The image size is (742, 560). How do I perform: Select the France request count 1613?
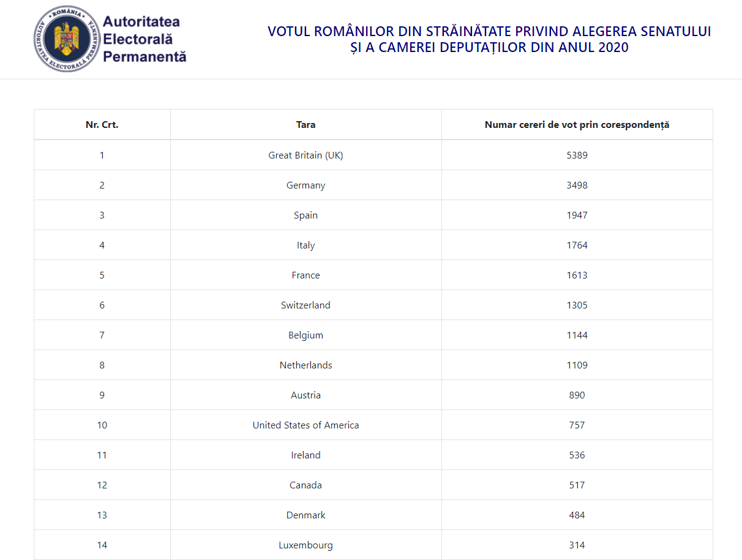point(577,275)
